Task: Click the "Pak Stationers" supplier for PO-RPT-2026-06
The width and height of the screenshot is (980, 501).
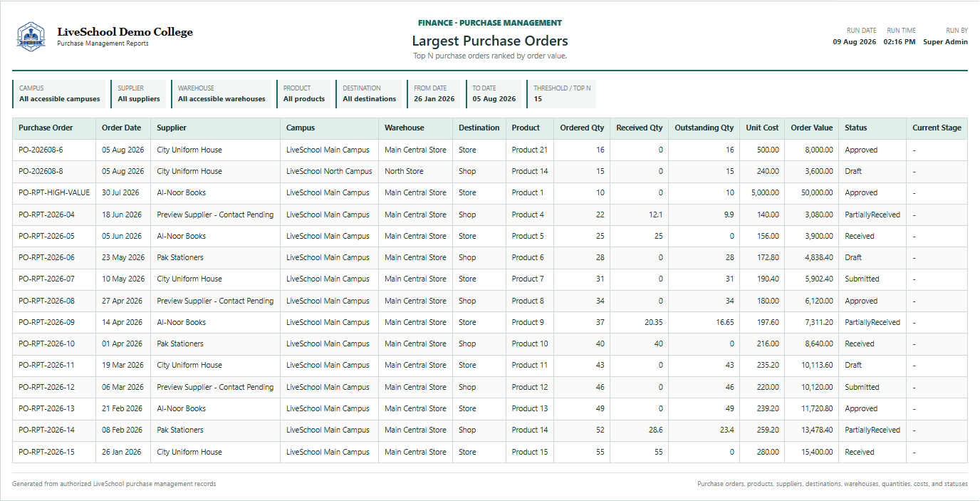Action: coord(180,257)
